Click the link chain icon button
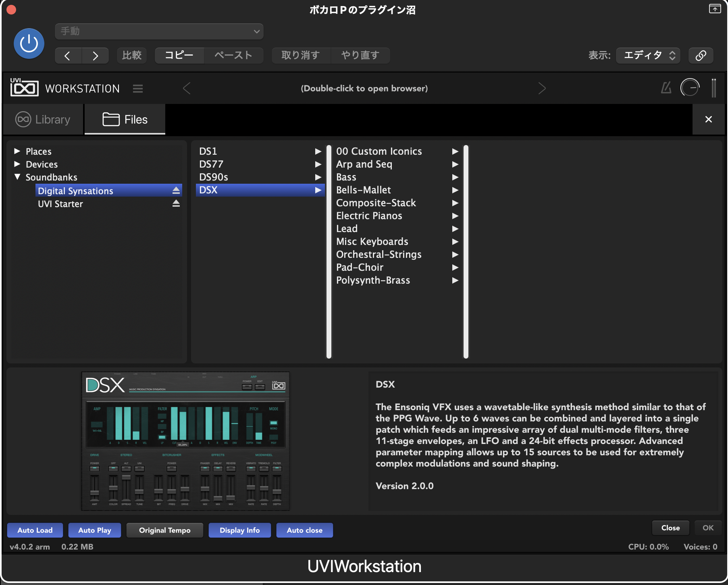This screenshot has width=728, height=585. click(701, 55)
